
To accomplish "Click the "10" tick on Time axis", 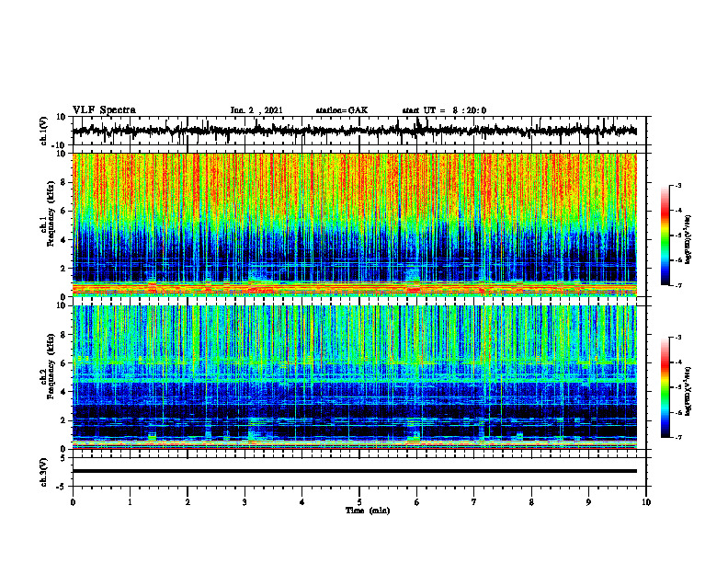I will (646, 502).
